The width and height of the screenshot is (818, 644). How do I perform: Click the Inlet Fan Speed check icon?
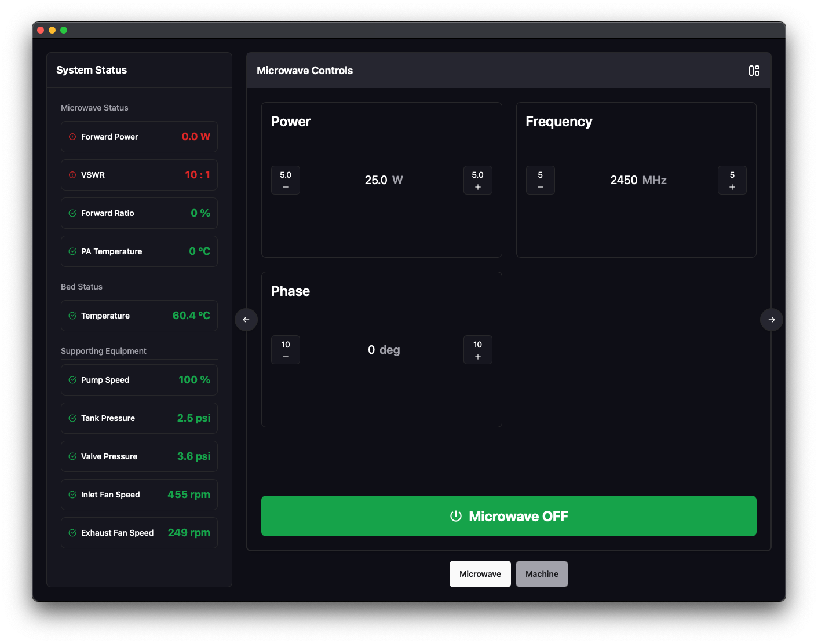pos(72,495)
